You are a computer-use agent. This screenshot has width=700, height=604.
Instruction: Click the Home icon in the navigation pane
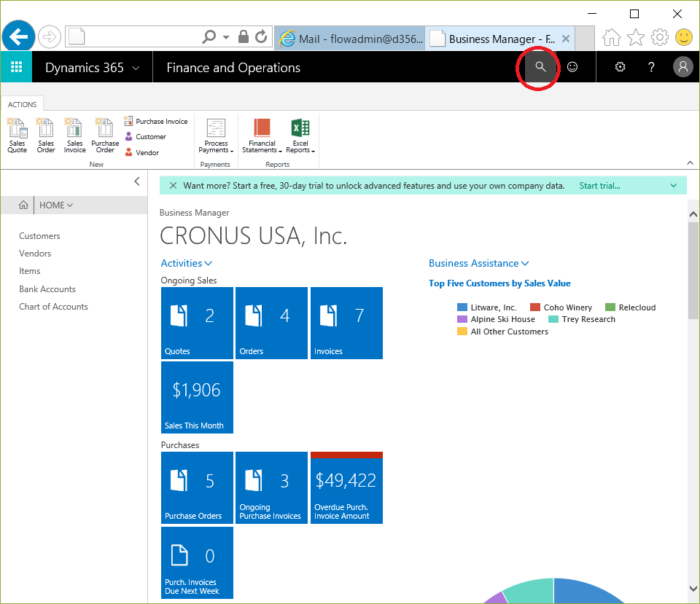pyautogui.click(x=23, y=205)
